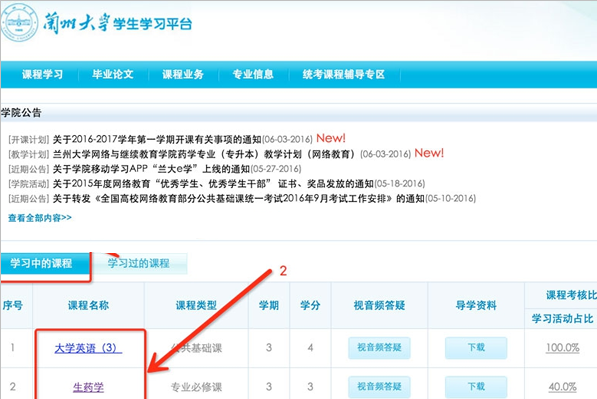Click the 课程类型 column header
The image size is (597, 399).
196,305
